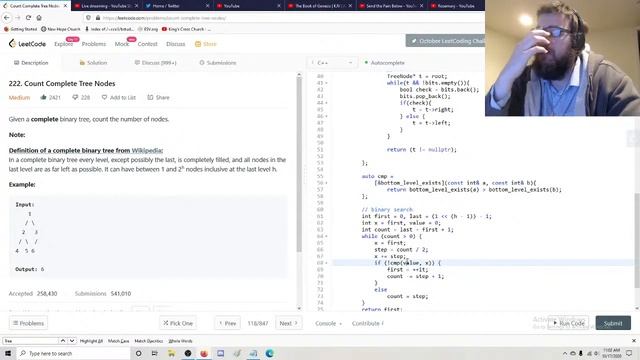Click the thumbs-up like icon
The image size is (640, 360).
43,97
